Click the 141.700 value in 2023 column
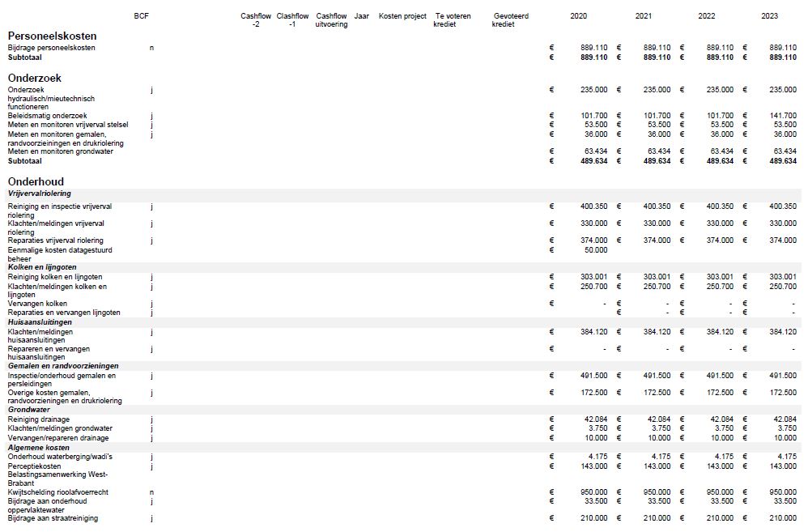The width and height of the screenshot is (808, 532). tap(783, 116)
